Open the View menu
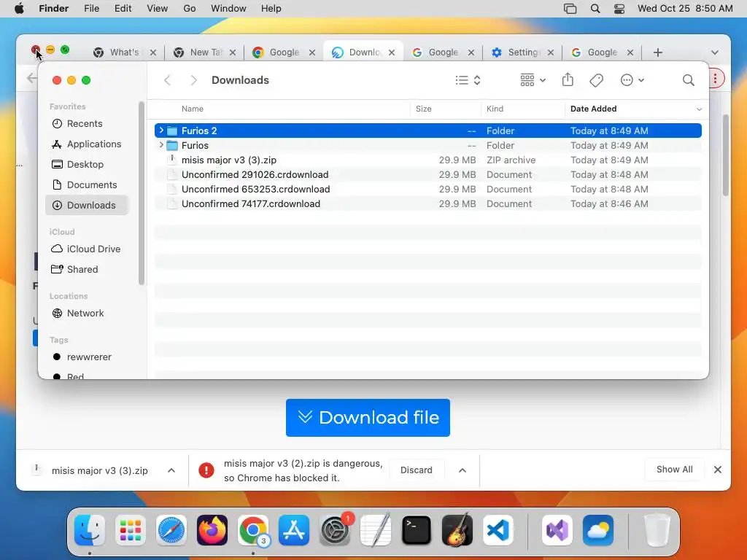747x560 pixels. coord(158,9)
